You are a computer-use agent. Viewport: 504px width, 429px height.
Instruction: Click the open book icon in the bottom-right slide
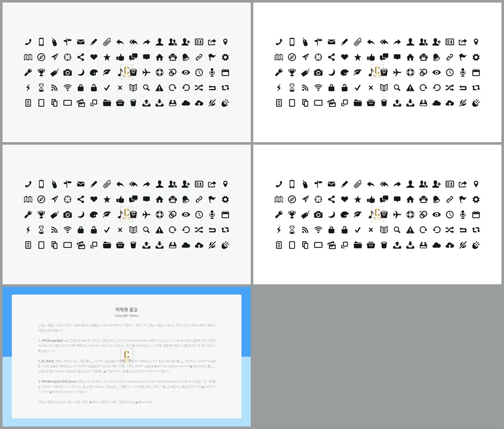(x=384, y=230)
